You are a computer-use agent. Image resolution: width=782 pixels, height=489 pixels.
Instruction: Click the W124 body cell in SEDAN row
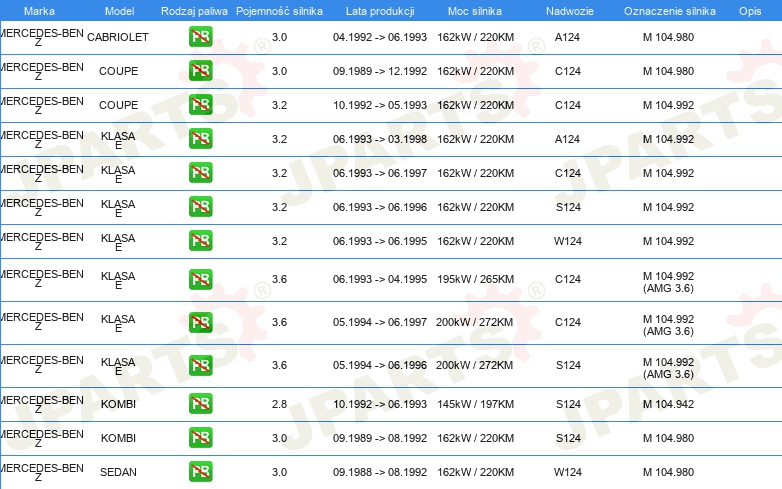point(568,472)
